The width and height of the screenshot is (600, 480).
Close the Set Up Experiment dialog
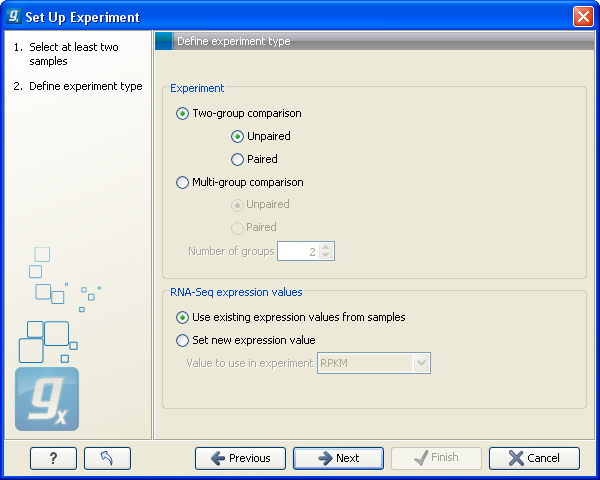tap(583, 17)
